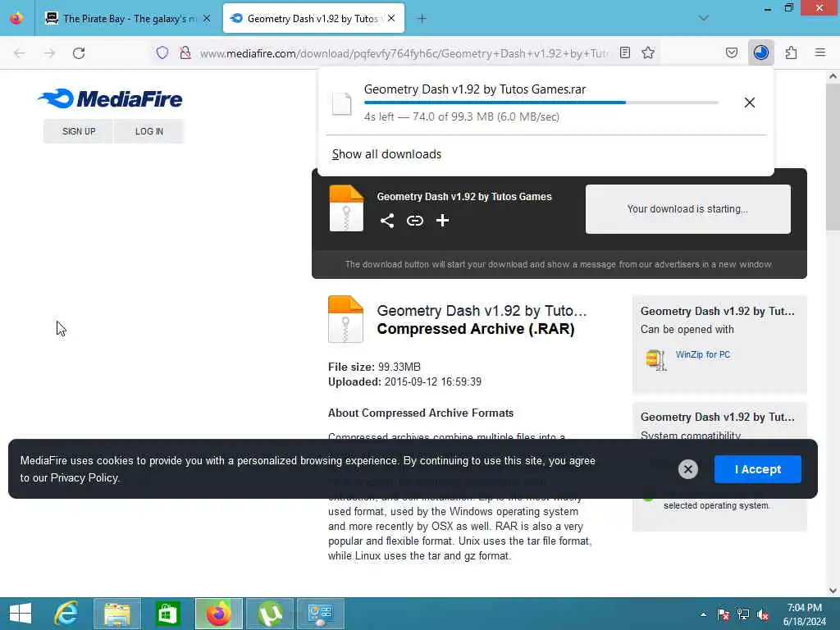Click the taskbar clock 7:04 PM
This screenshot has width=840, height=630.
click(804, 608)
